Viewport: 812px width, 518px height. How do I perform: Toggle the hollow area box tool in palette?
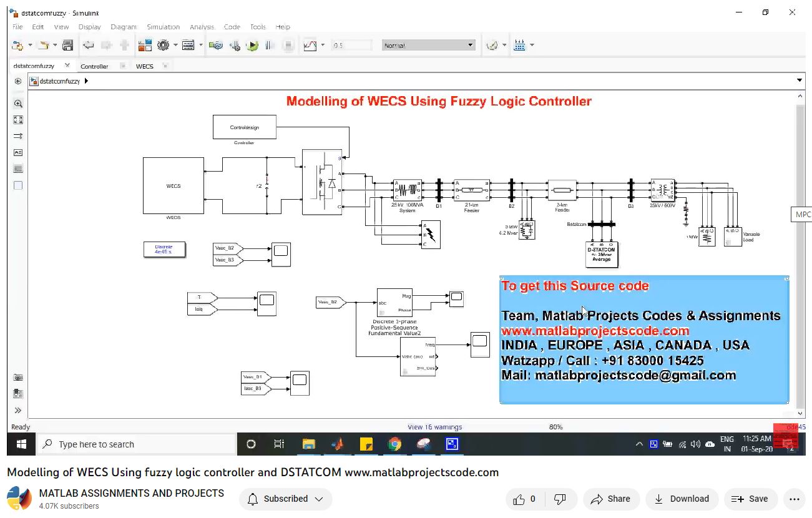pos(18,185)
